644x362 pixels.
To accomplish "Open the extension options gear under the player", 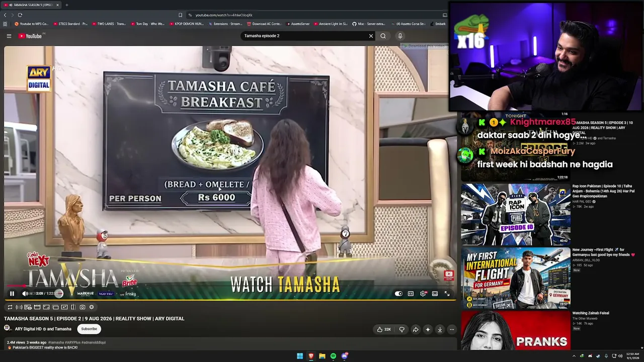I will (92, 307).
